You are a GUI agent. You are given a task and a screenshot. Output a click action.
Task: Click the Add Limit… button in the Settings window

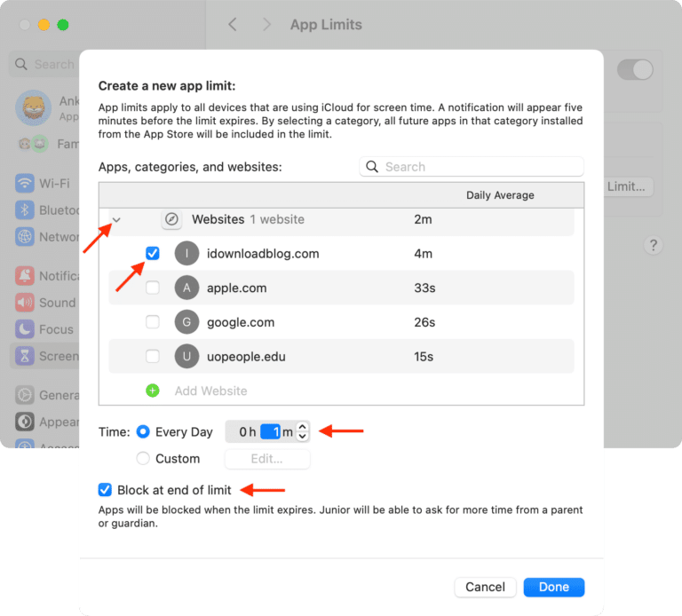(x=628, y=186)
